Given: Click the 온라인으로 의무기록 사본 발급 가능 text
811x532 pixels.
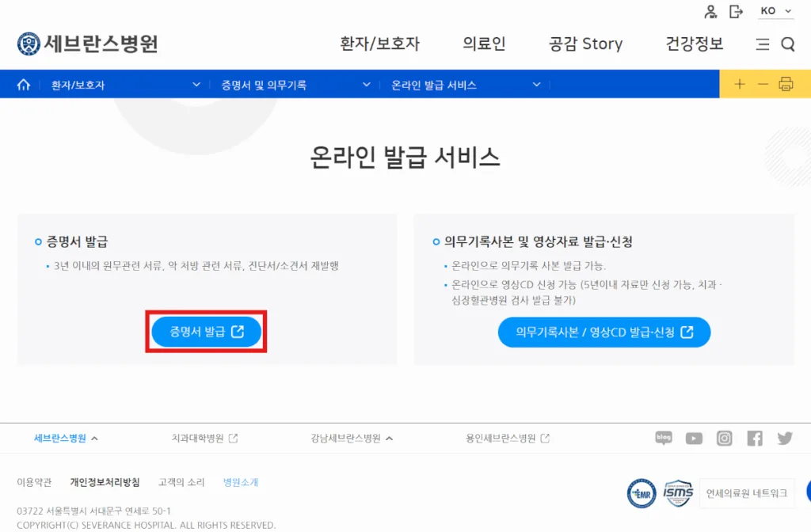Looking at the screenshot, I should [528, 266].
